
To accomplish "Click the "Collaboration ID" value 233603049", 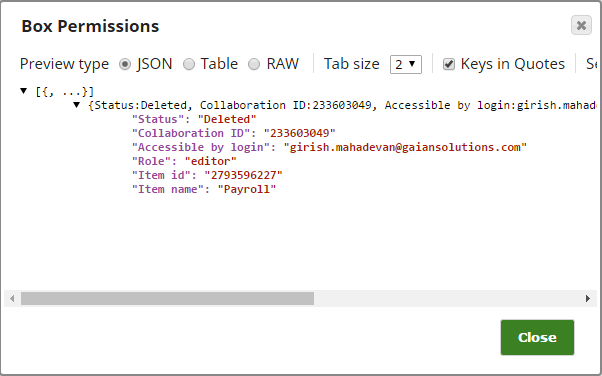I will tap(299, 133).
